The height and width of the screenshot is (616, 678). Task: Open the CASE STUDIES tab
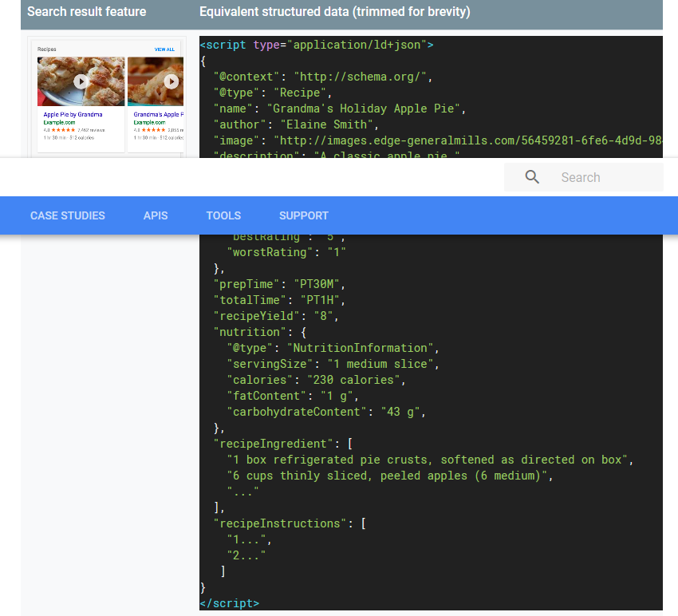(x=68, y=215)
